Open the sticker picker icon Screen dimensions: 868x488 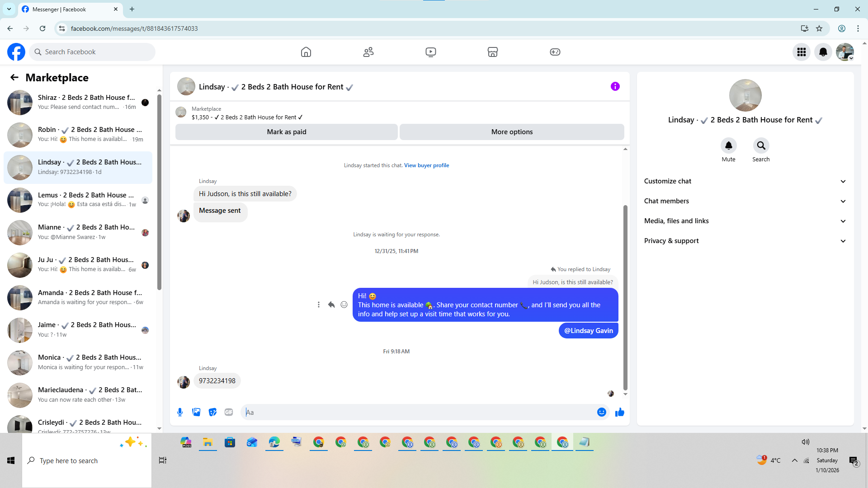[x=212, y=412]
